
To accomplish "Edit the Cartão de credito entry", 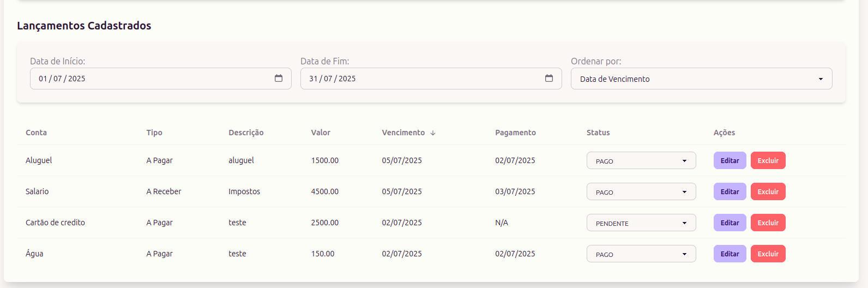I will coord(730,223).
